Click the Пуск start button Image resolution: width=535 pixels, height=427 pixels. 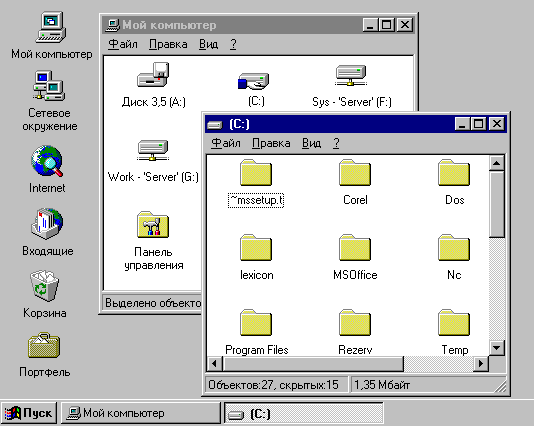coord(29,413)
